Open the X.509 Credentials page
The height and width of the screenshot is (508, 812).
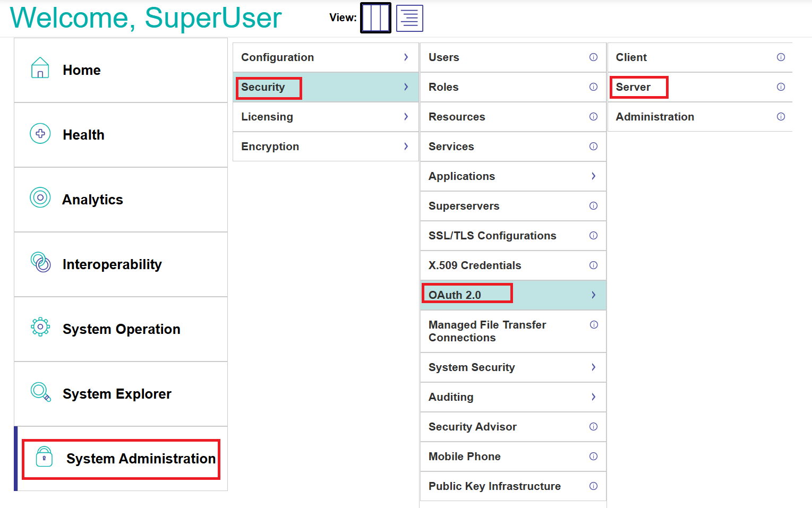(475, 265)
